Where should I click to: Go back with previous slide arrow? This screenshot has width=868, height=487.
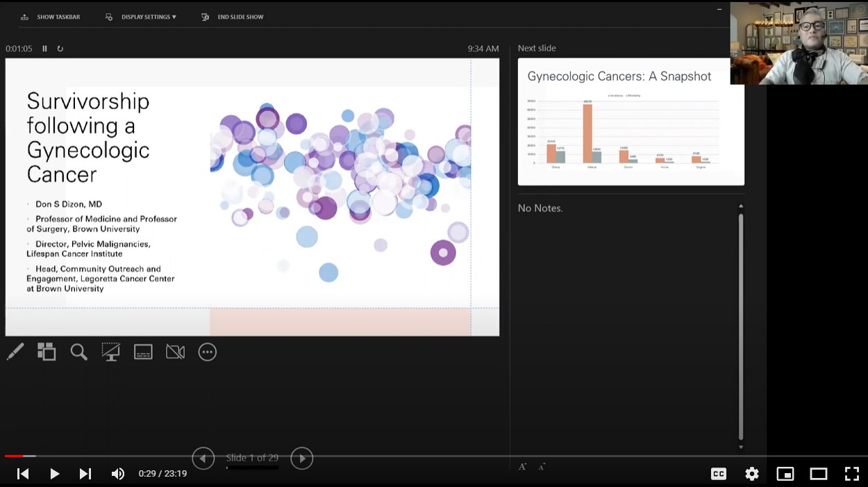pyautogui.click(x=203, y=459)
